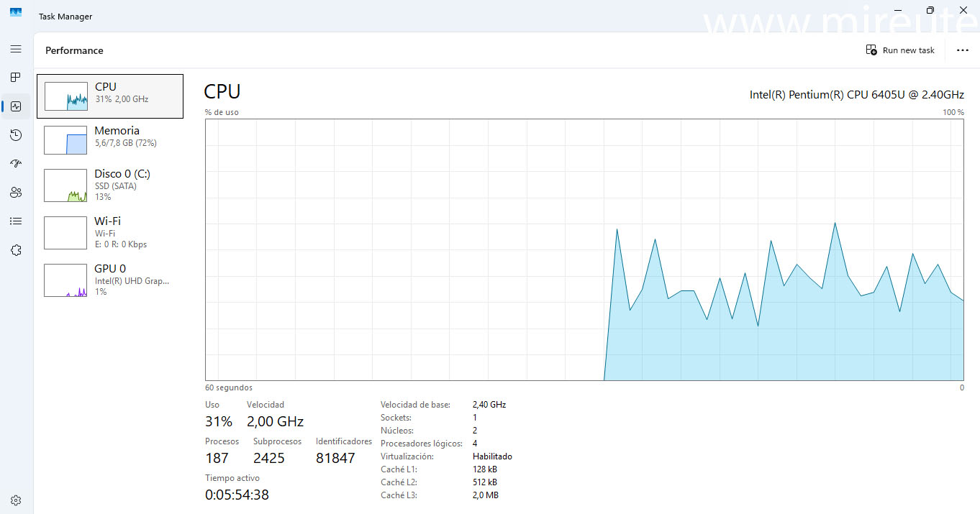Click the Caché L3 2,0 MB value

point(486,495)
